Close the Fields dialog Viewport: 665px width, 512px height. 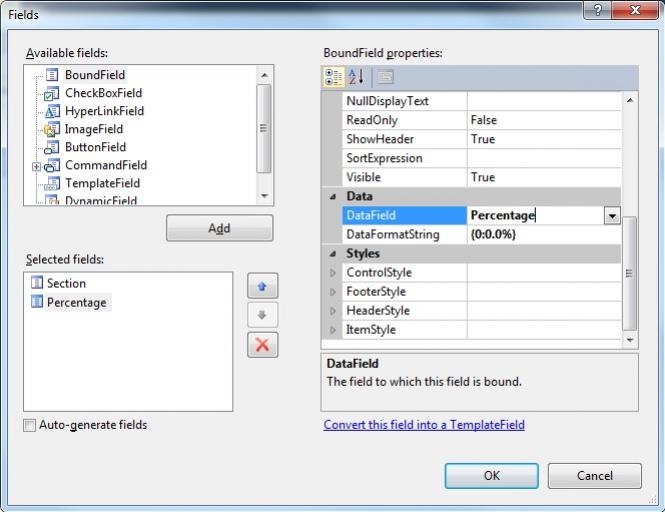tap(634, 10)
